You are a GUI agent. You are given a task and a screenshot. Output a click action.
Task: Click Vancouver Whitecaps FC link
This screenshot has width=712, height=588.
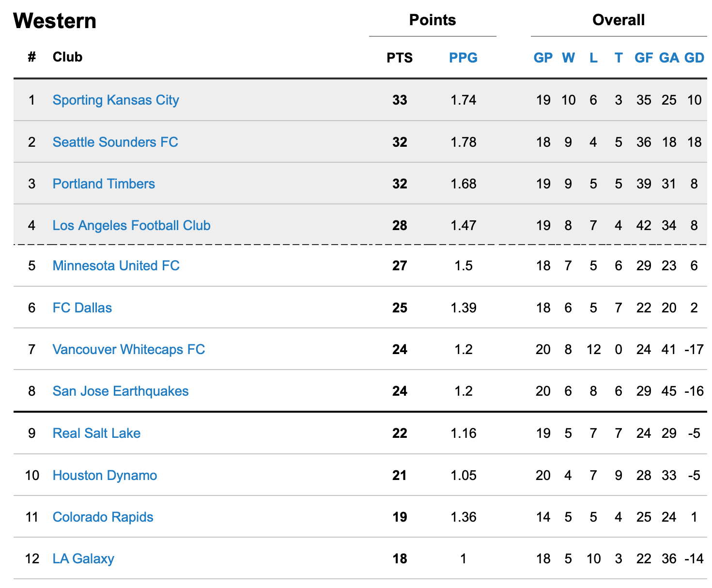(x=129, y=349)
